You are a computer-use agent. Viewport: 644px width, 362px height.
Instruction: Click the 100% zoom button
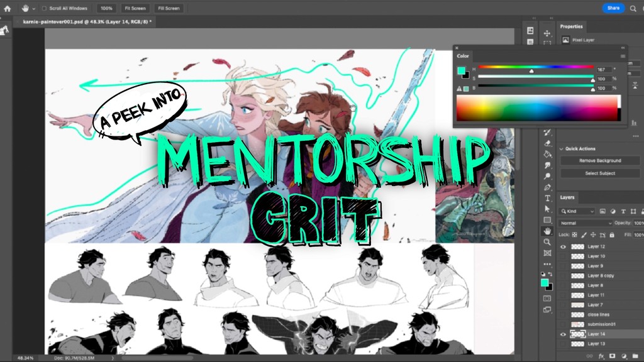tap(106, 8)
